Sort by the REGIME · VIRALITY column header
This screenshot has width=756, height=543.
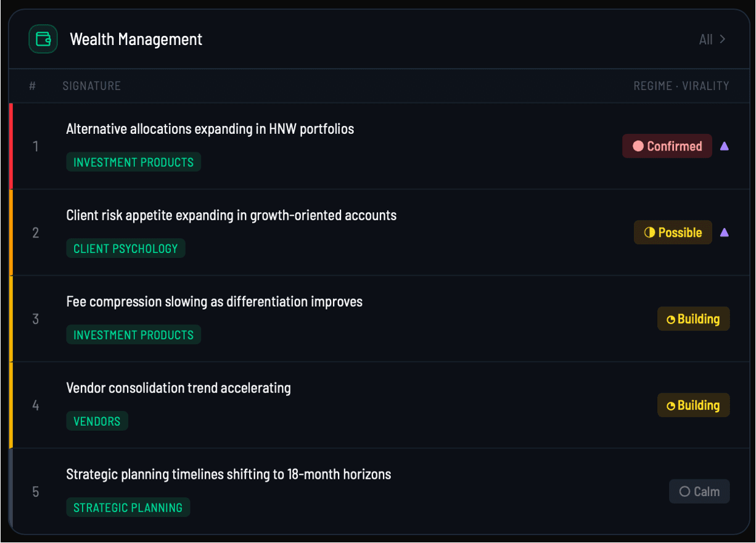[x=681, y=86]
